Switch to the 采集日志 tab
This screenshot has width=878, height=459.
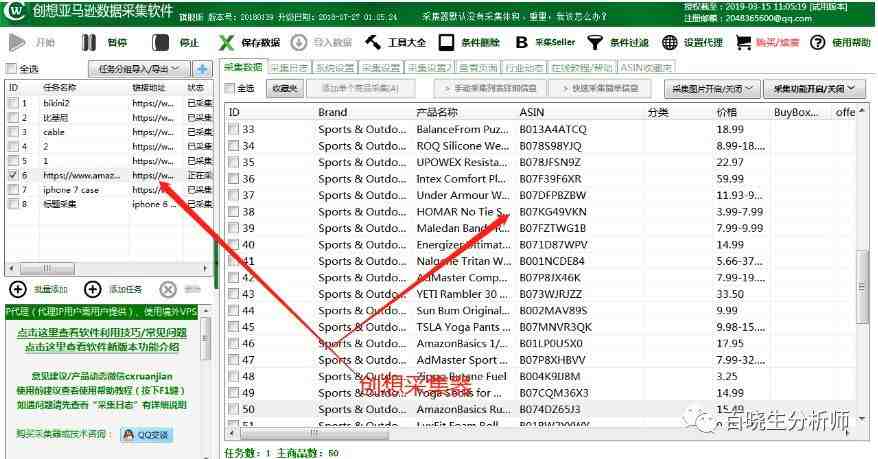(x=289, y=68)
